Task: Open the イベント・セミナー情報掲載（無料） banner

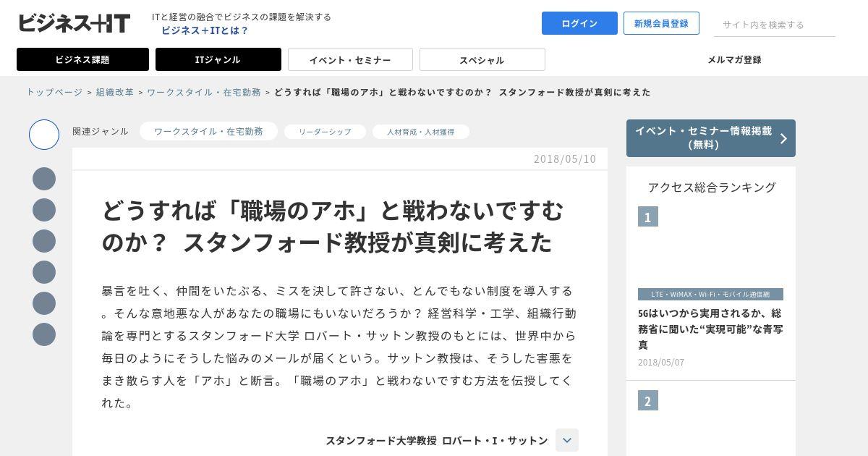Action: pos(711,138)
